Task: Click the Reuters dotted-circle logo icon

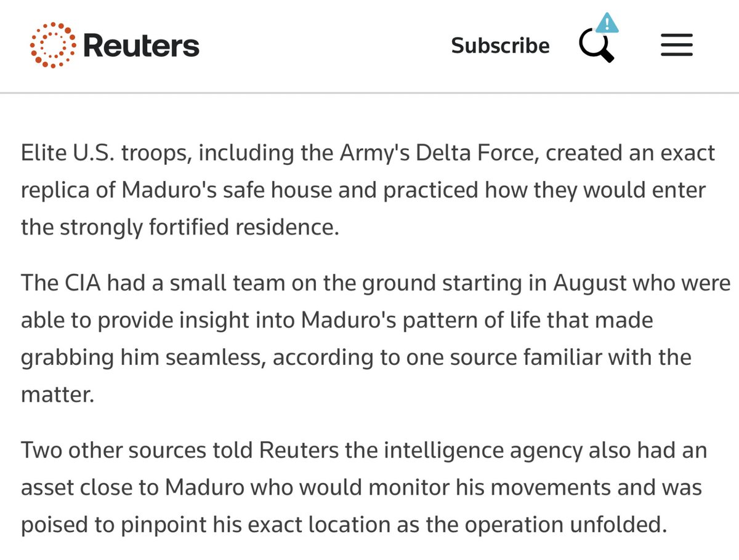Action: coord(54,45)
